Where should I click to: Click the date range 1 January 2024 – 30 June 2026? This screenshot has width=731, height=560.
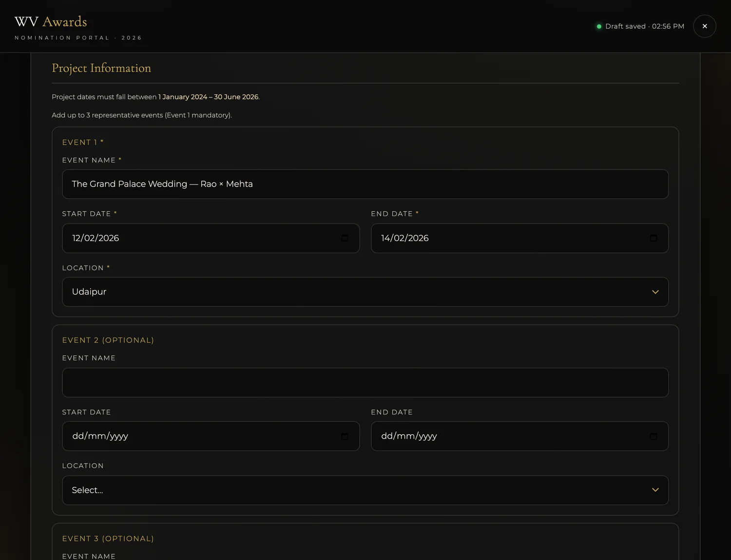pos(209,97)
